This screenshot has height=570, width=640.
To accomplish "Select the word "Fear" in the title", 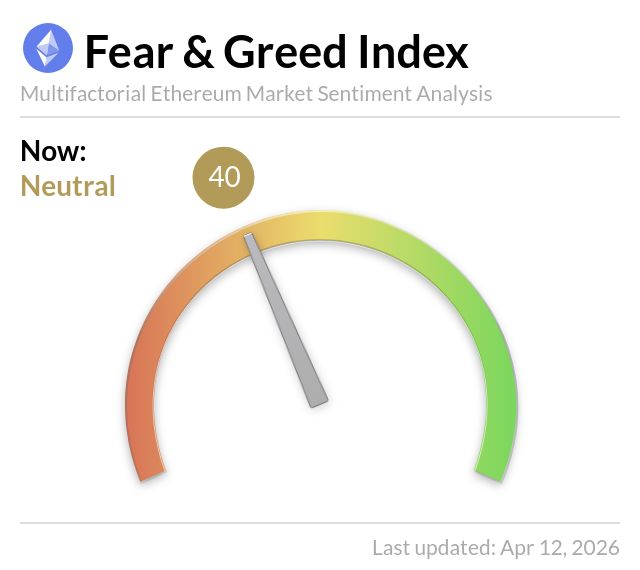I will 127,51.
